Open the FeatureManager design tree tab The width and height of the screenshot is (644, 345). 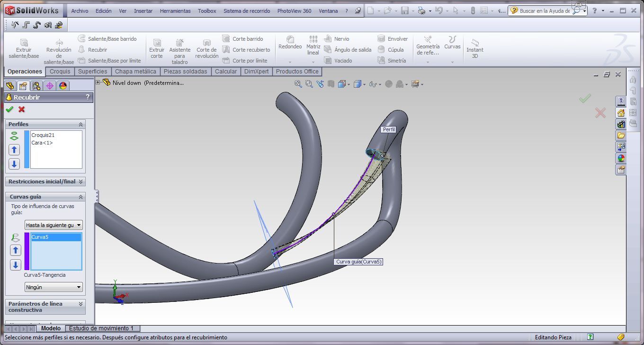click(9, 86)
